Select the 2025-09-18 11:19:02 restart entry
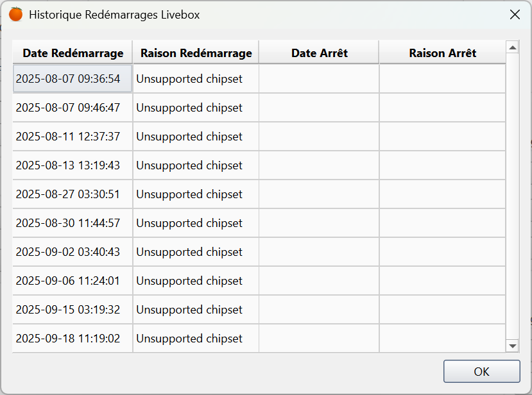The height and width of the screenshot is (395, 532). 72,338
